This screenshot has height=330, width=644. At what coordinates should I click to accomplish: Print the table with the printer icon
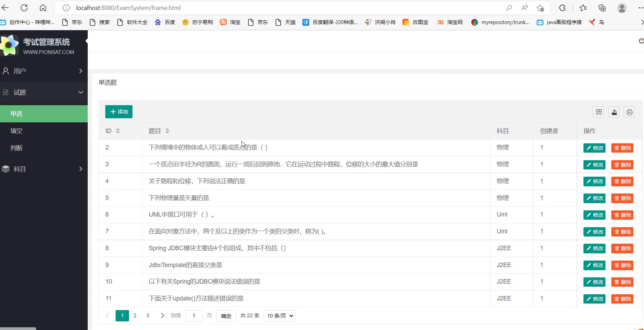[630, 112]
